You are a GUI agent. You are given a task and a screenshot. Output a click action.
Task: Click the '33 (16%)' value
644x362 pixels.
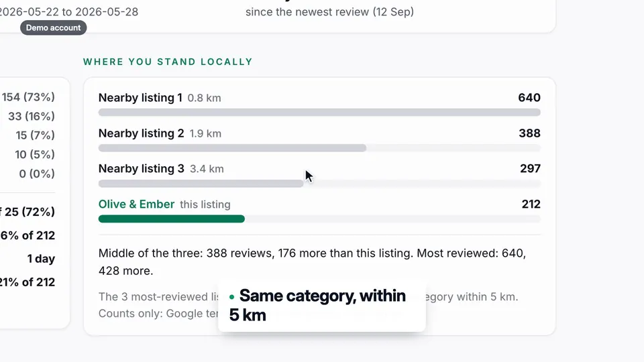coord(32,116)
